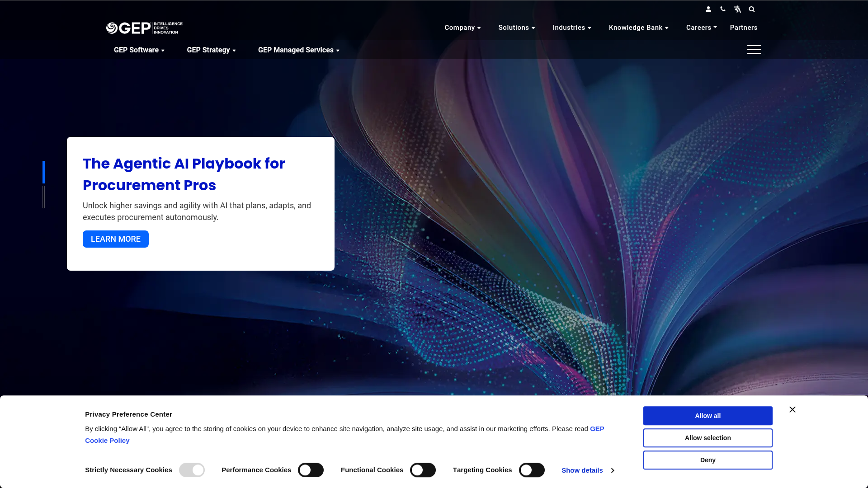
Task: Open the user account login icon
Action: (x=708, y=9)
